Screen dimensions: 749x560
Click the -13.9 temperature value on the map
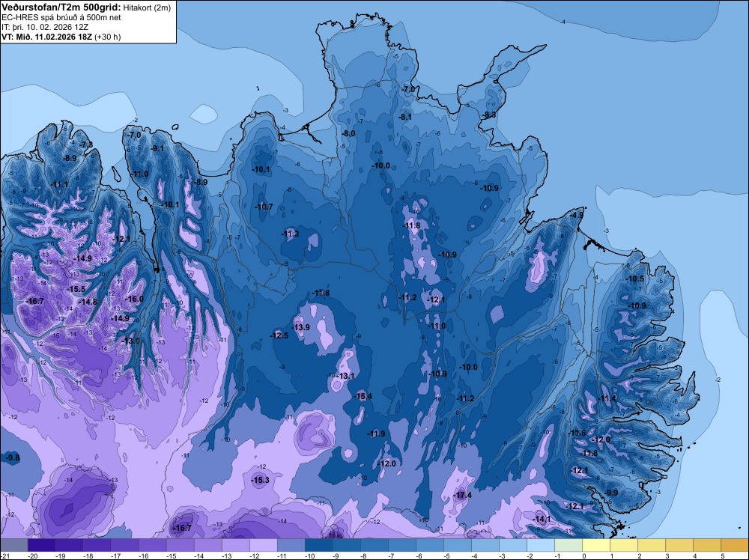coord(301,327)
